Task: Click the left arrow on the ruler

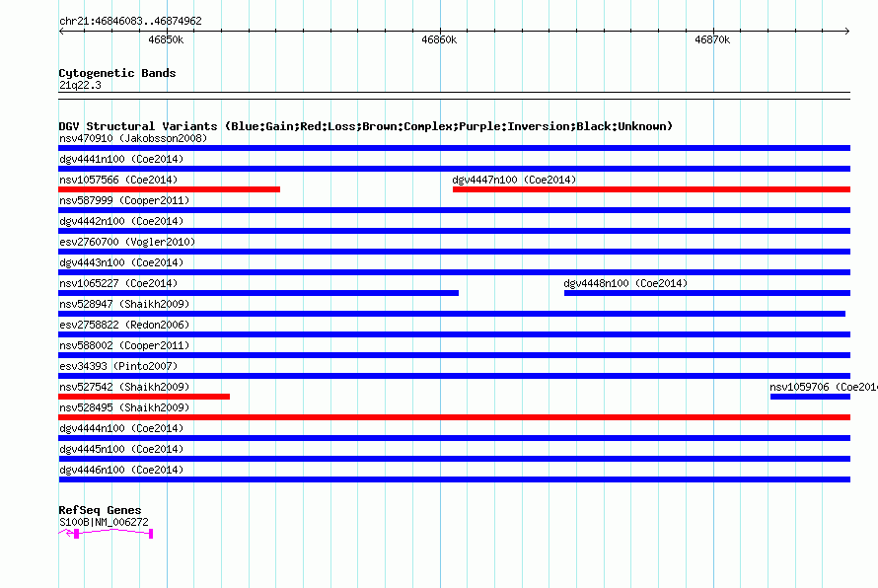Action: tap(61, 31)
